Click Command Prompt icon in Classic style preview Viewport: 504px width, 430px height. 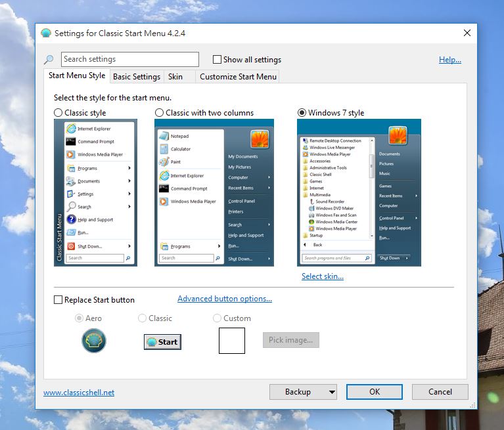click(x=71, y=142)
